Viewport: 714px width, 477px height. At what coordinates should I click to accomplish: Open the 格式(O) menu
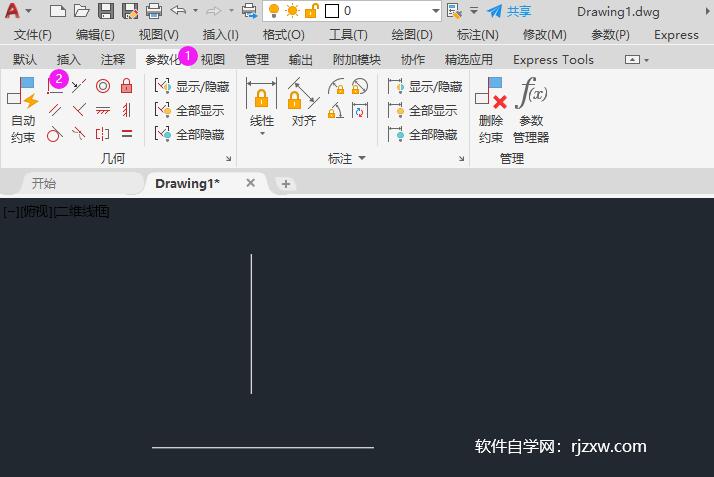284,35
